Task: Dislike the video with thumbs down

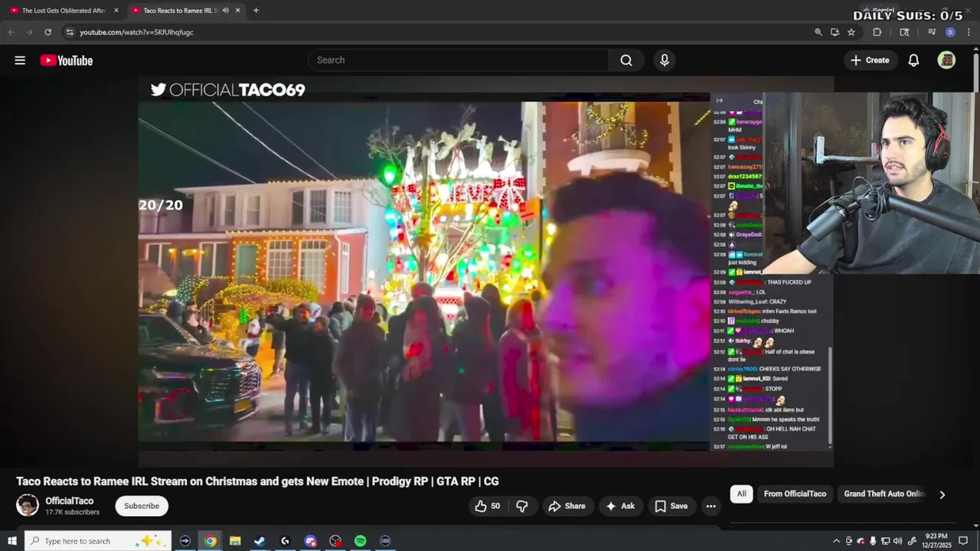Action: (522, 506)
